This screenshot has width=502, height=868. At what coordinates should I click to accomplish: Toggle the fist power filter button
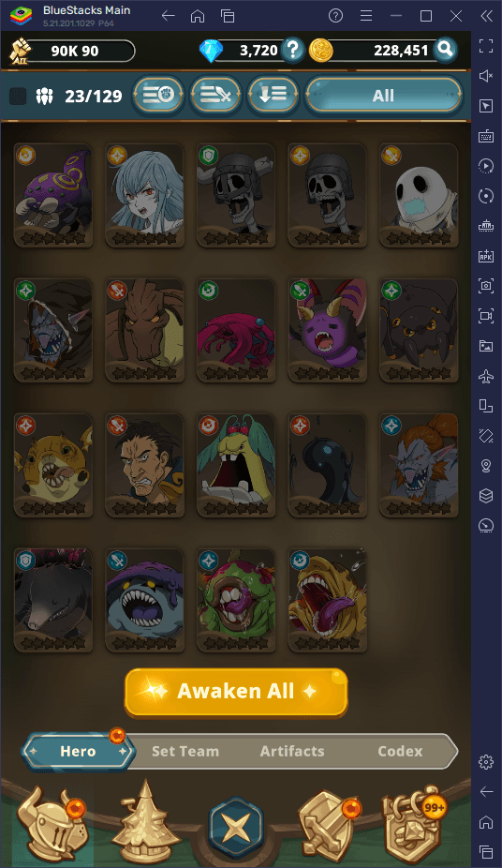pyautogui.click(x=159, y=96)
